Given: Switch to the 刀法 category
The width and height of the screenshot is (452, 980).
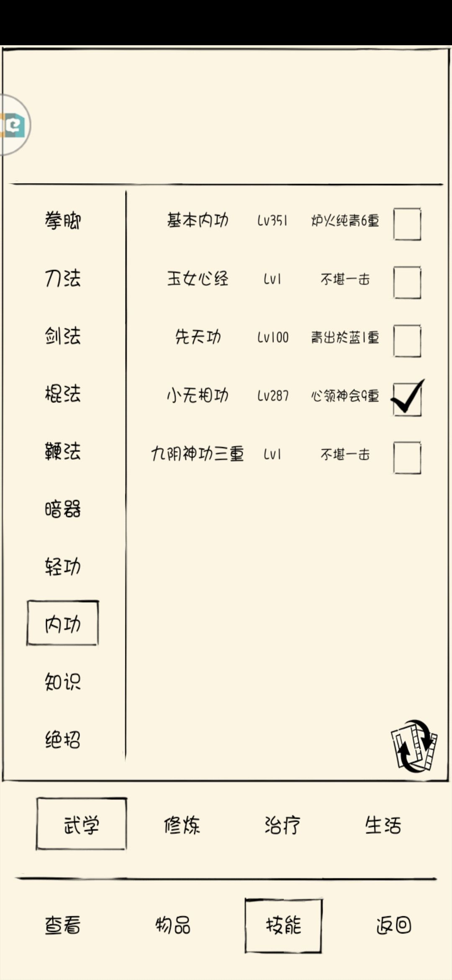Looking at the screenshot, I should [63, 278].
